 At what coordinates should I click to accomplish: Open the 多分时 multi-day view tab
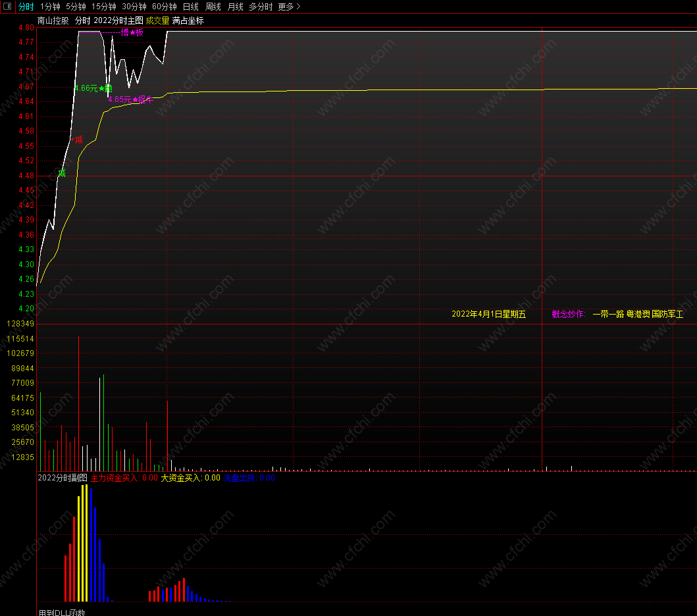pyautogui.click(x=261, y=7)
